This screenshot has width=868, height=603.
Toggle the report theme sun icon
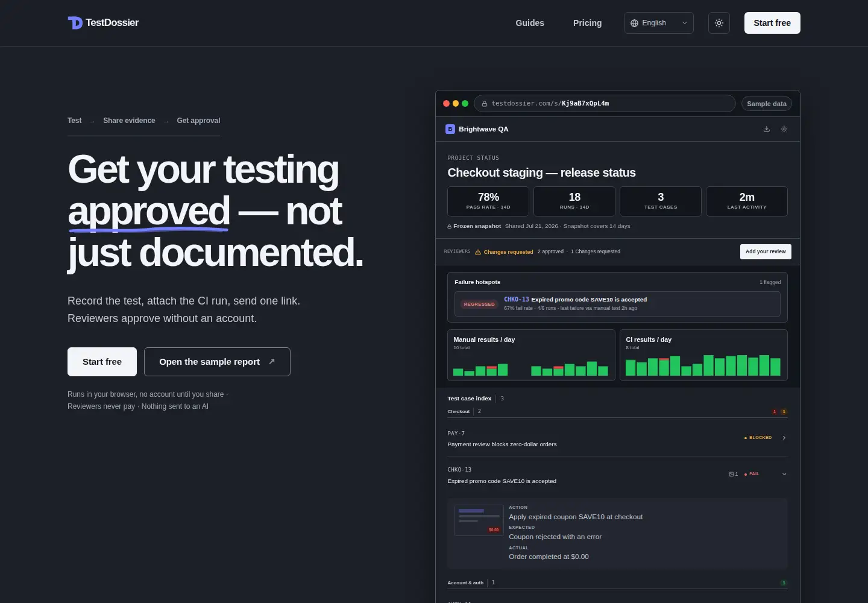pos(784,129)
